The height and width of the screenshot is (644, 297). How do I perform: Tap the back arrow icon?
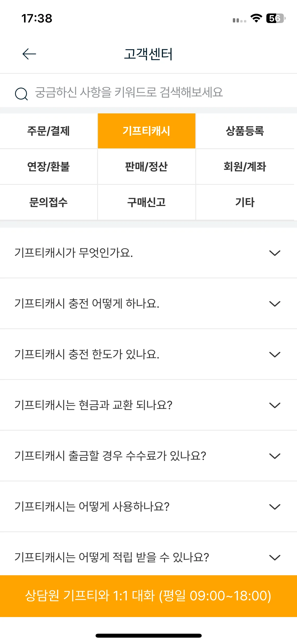[x=29, y=54]
